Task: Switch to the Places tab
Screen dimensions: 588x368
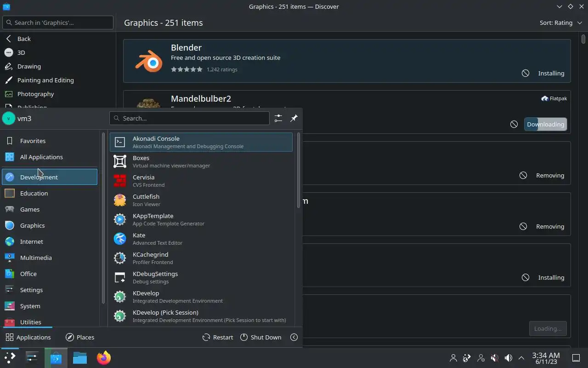Action: (x=80, y=337)
